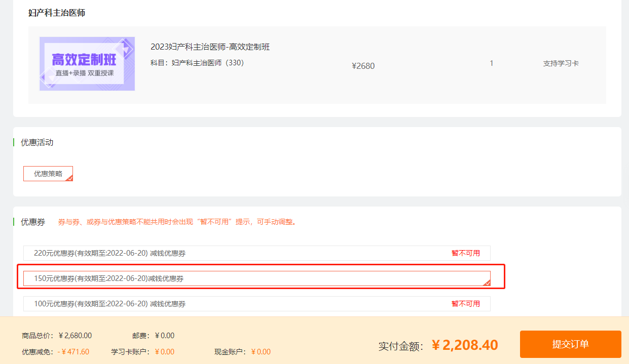Click the 实付金额 total ¥2,208.40
This screenshot has height=364, width=629.
tap(465, 345)
